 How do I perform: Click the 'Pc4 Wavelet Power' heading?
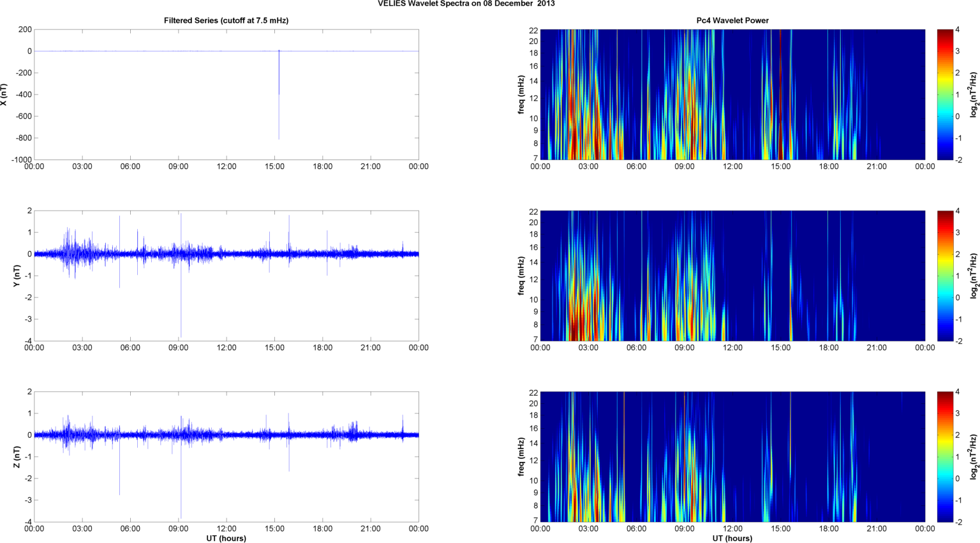point(732,20)
